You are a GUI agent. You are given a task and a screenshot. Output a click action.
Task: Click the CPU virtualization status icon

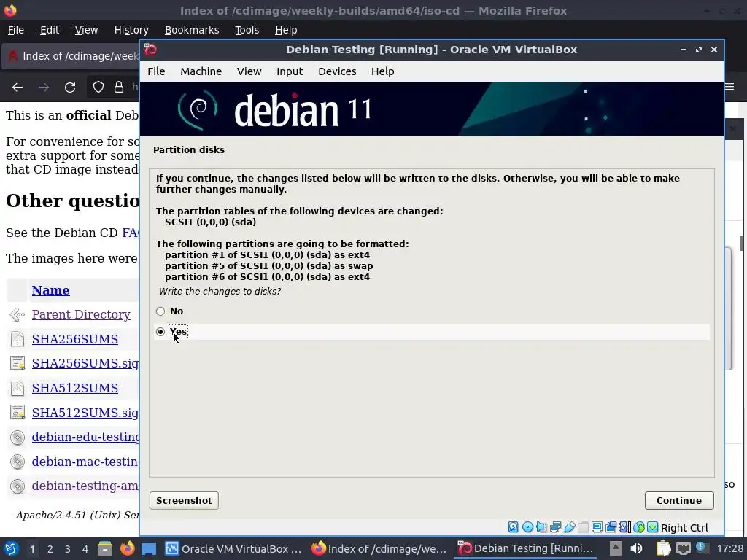(624, 527)
